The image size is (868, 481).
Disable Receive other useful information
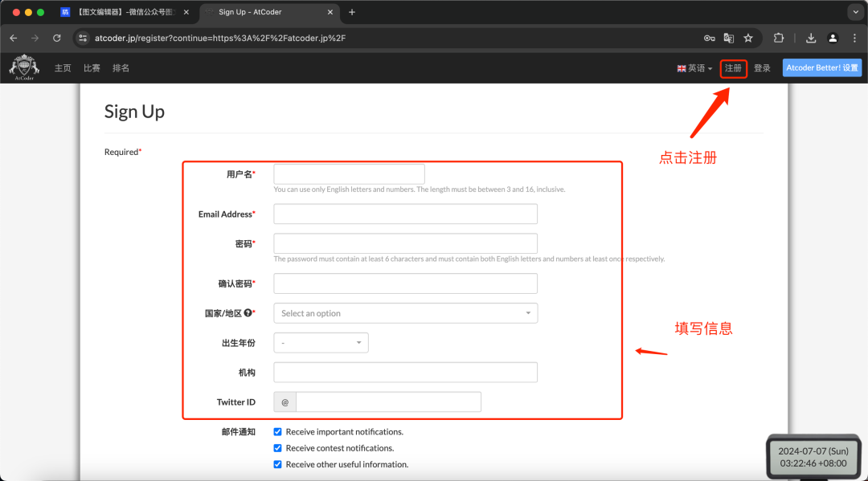(x=277, y=464)
